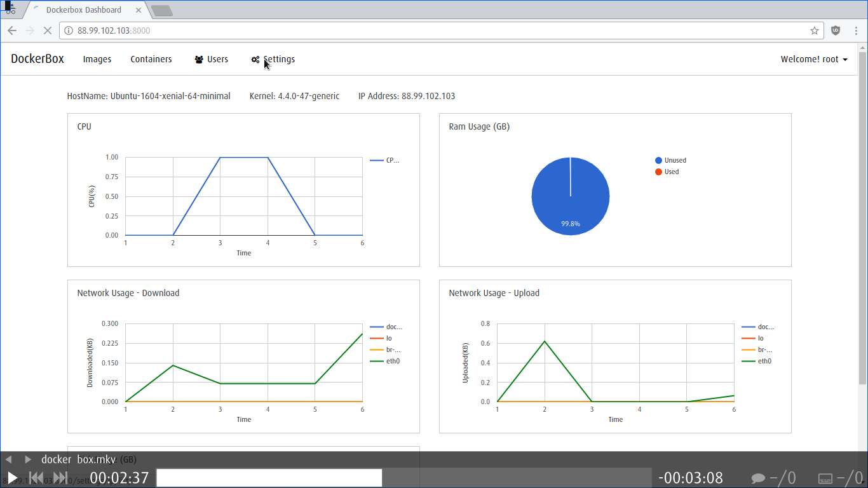
Task: Click the br-... legend in Download chart
Action: click(385, 349)
